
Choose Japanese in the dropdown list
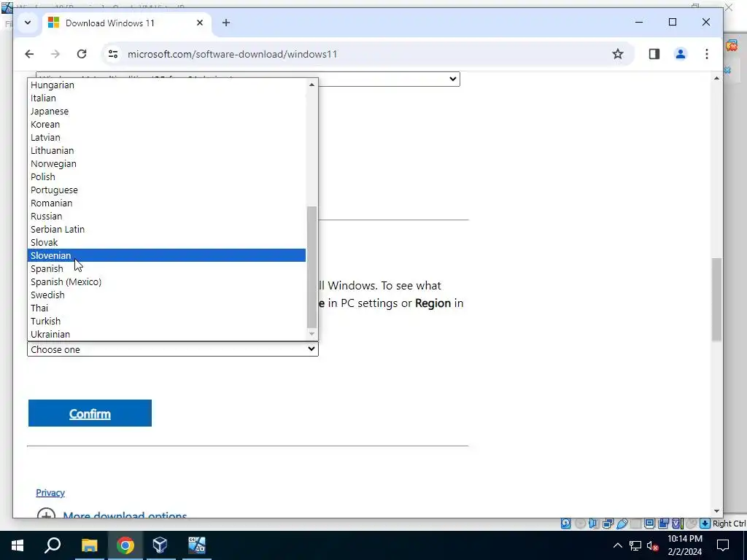166,111
